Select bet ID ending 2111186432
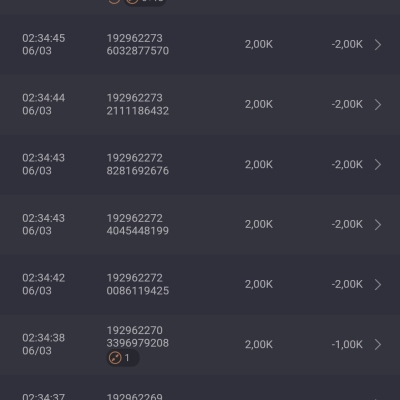 click(138, 104)
